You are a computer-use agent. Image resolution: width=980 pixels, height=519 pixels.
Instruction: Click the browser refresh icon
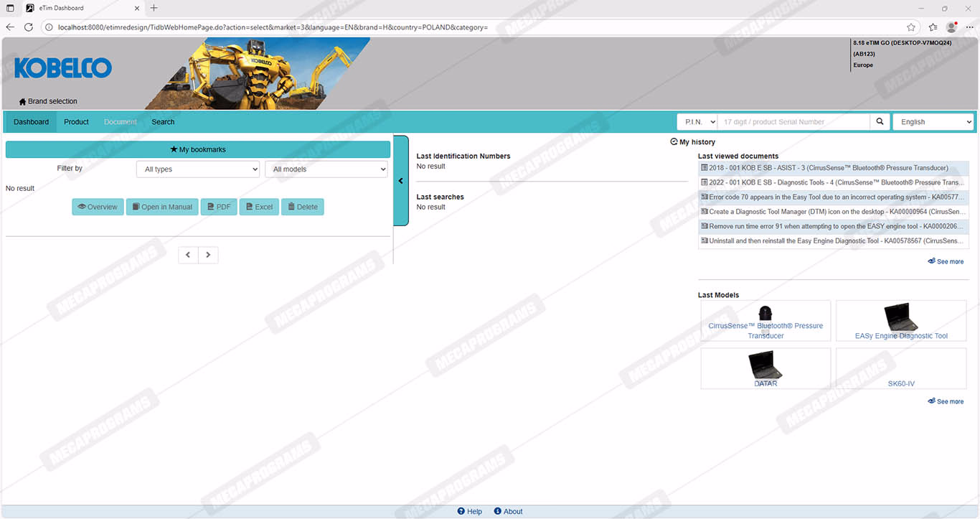coord(29,27)
